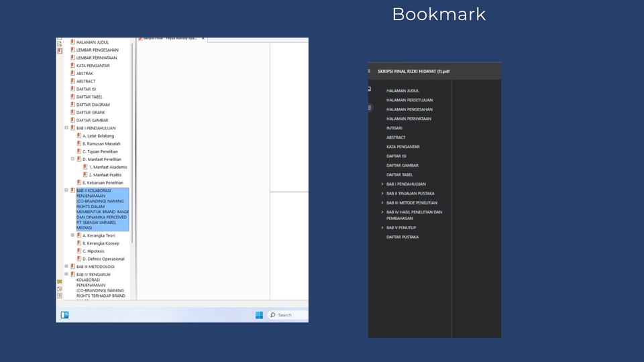Viewport: 644px width, 362px height.
Task: Open hamburger menu in dark PDF viewer
Action: (x=369, y=71)
